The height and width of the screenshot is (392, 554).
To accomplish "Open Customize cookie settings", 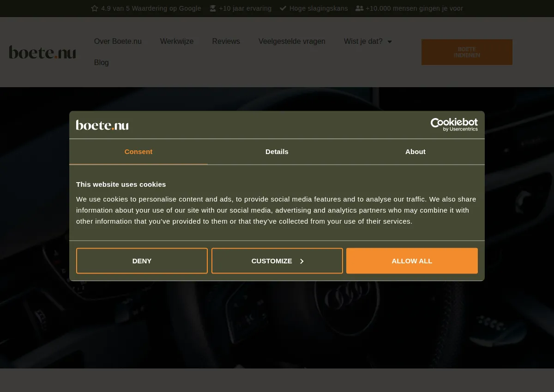I will click(x=277, y=261).
